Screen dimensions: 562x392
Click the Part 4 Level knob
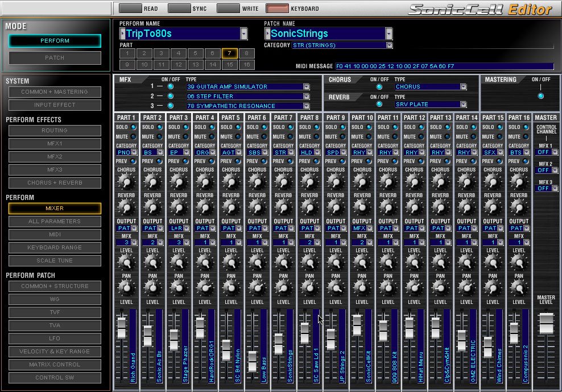pyautogui.click(x=205, y=262)
